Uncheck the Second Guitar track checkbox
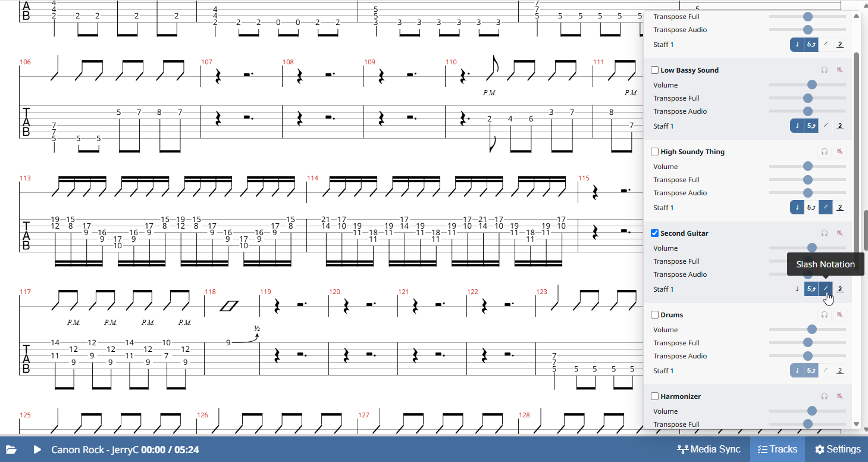Image resolution: width=868 pixels, height=462 pixels. [655, 233]
